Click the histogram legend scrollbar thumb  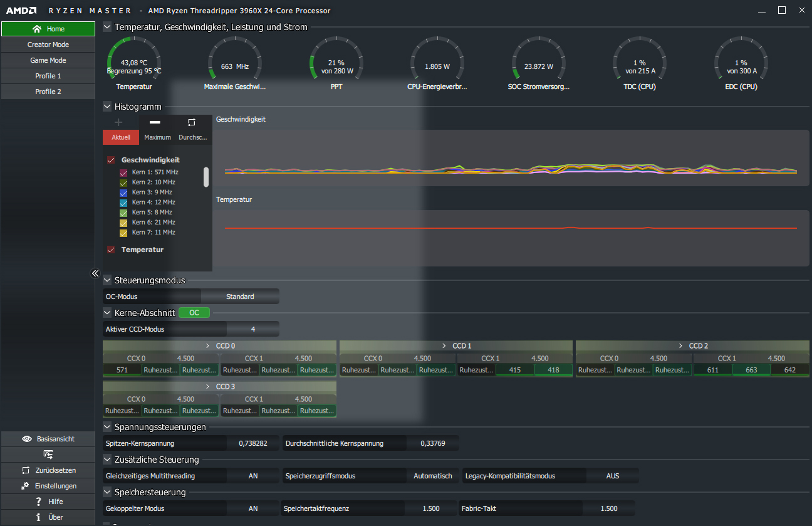tap(206, 177)
